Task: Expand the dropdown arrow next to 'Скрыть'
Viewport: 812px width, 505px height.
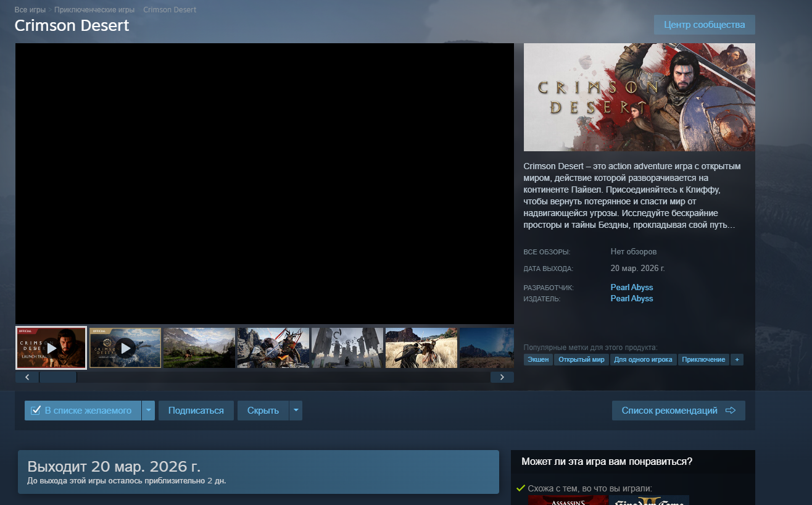Action: tap(296, 411)
